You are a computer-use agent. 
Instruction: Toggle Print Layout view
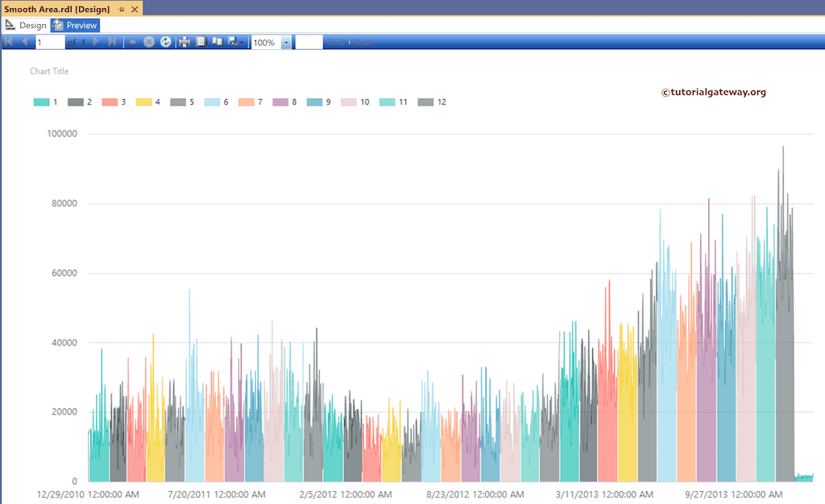coord(218,42)
